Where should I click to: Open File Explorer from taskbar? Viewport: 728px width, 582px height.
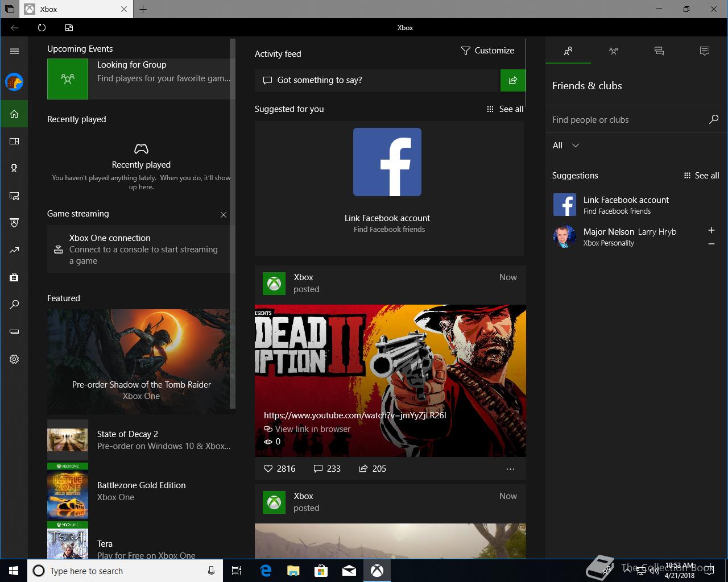click(x=293, y=571)
